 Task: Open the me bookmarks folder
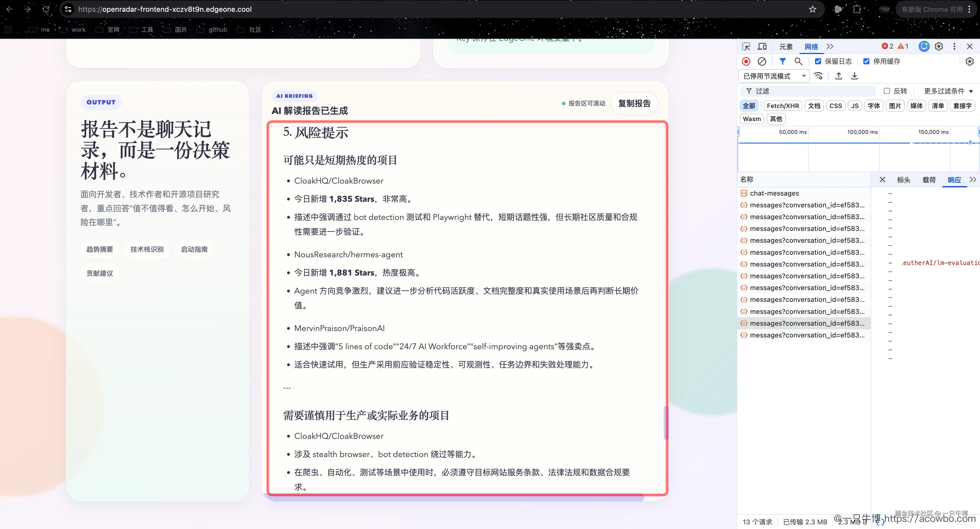(x=40, y=30)
